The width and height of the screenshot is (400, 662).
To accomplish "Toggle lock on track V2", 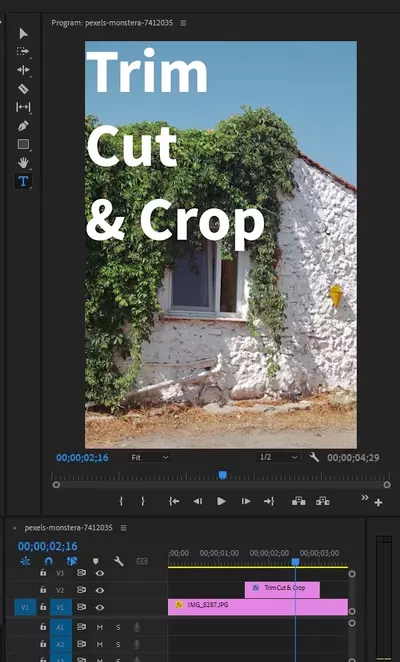I will click(43, 590).
